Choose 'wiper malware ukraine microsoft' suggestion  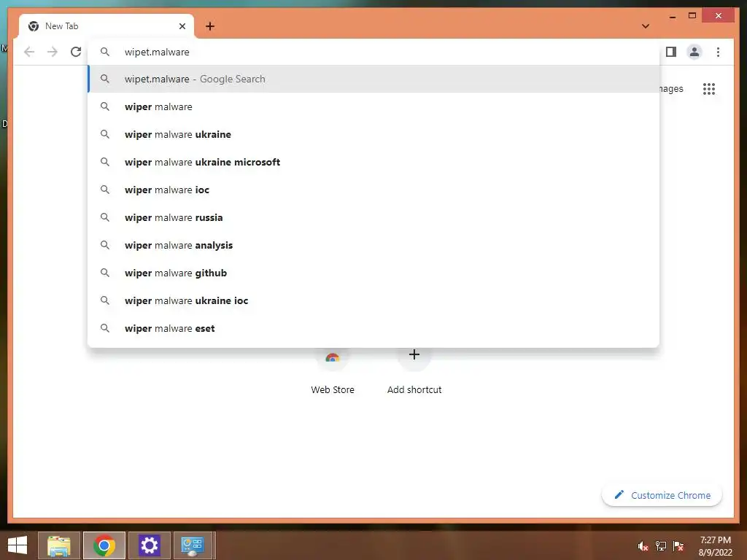tap(374, 162)
